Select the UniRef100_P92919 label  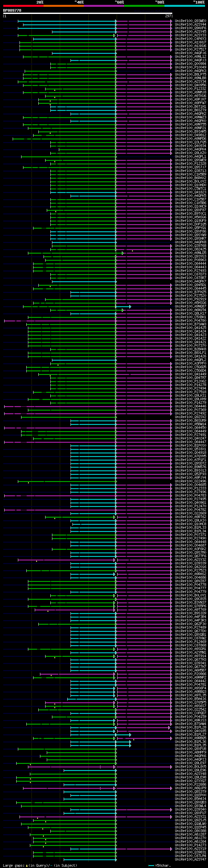point(190,300)
